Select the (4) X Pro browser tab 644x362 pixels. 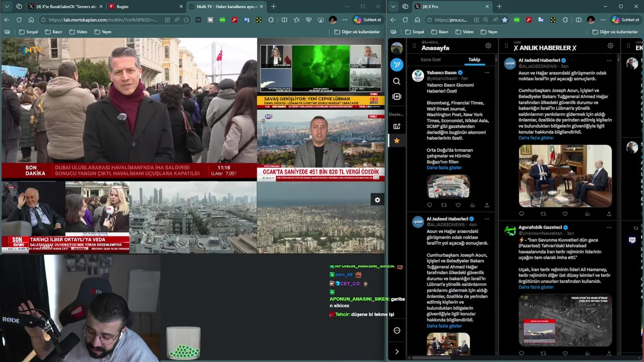click(x=451, y=7)
